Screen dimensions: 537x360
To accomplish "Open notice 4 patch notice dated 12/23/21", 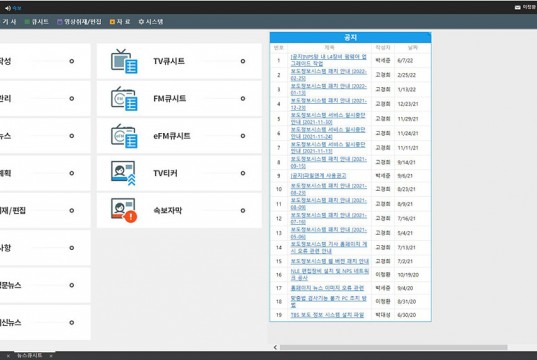I will (x=328, y=104).
